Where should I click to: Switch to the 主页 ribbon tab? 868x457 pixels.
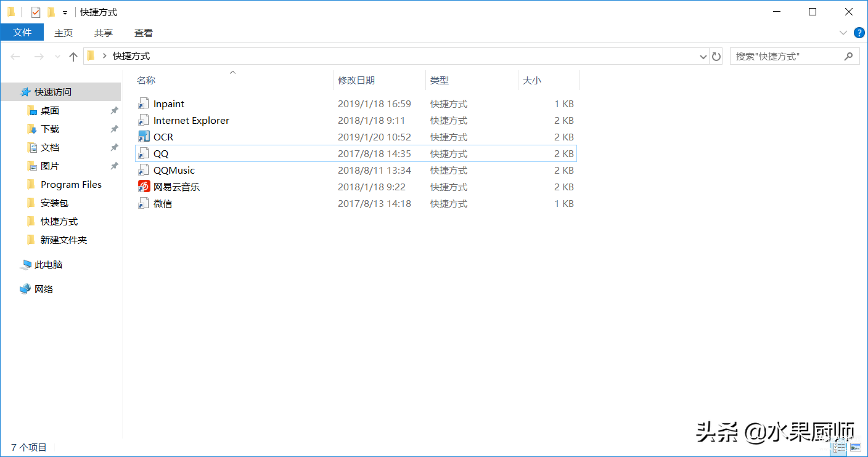63,33
